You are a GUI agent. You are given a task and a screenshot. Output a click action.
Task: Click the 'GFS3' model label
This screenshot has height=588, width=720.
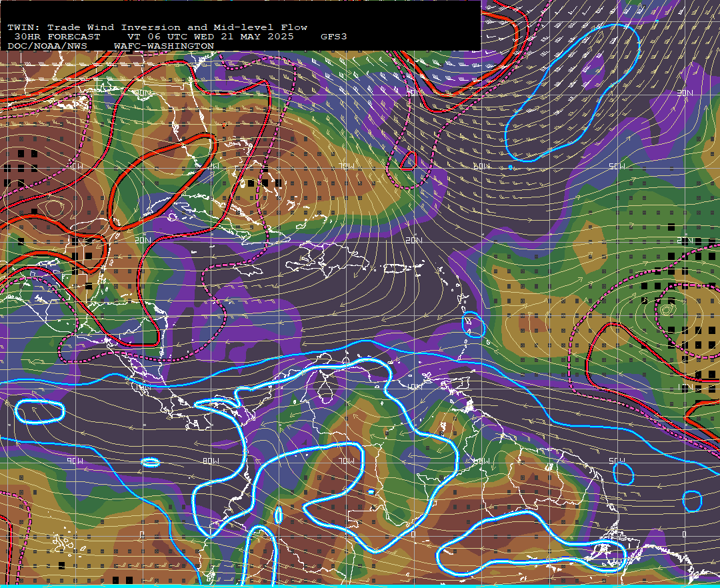click(x=334, y=37)
